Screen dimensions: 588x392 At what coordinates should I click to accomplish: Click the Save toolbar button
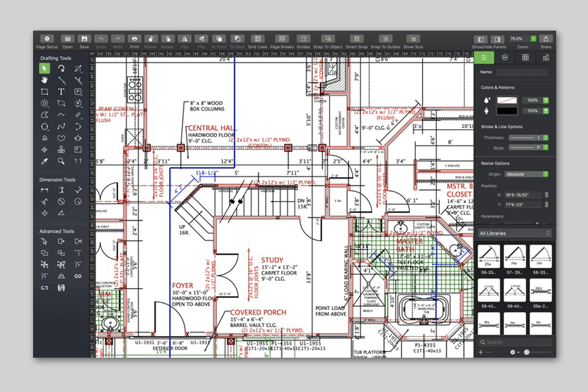85,39
